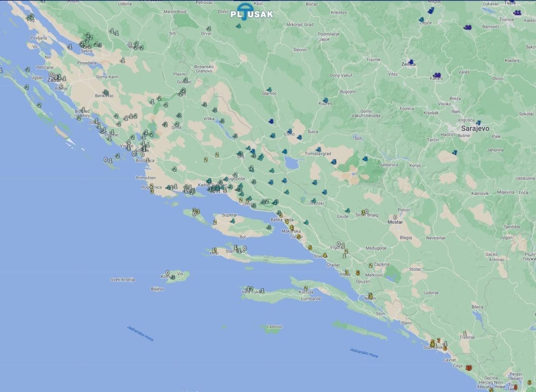Click the 0 temperature marker above Mostar
536x392 pixels.
(x=395, y=217)
